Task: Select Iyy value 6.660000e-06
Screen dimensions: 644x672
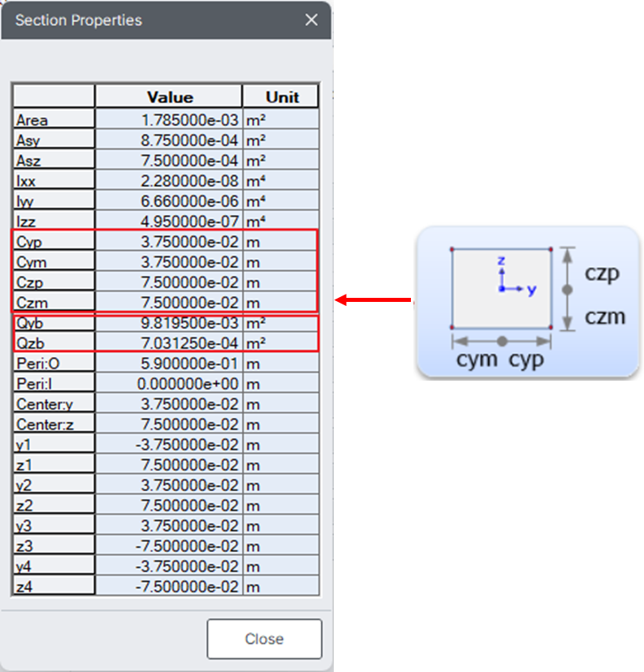Action: 169,200
